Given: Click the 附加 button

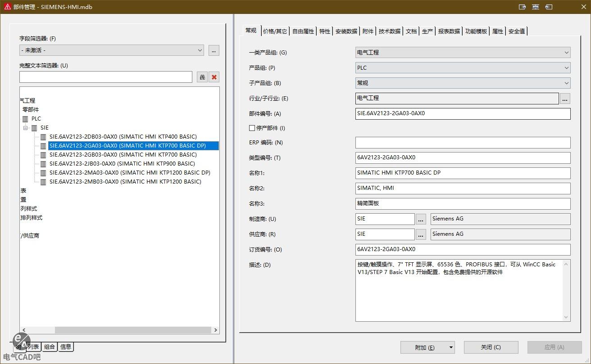Looking at the screenshot, I should coord(424,347).
